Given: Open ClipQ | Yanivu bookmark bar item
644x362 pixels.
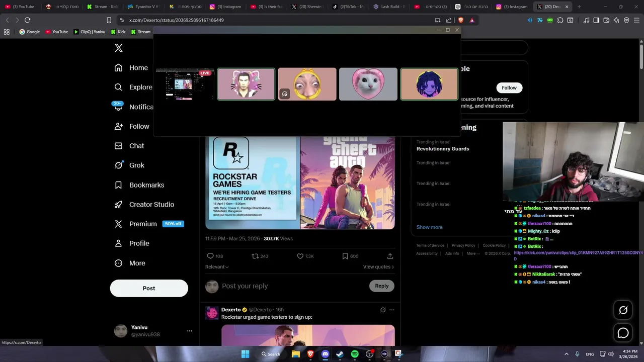Looking at the screenshot, I should (x=89, y=32).
